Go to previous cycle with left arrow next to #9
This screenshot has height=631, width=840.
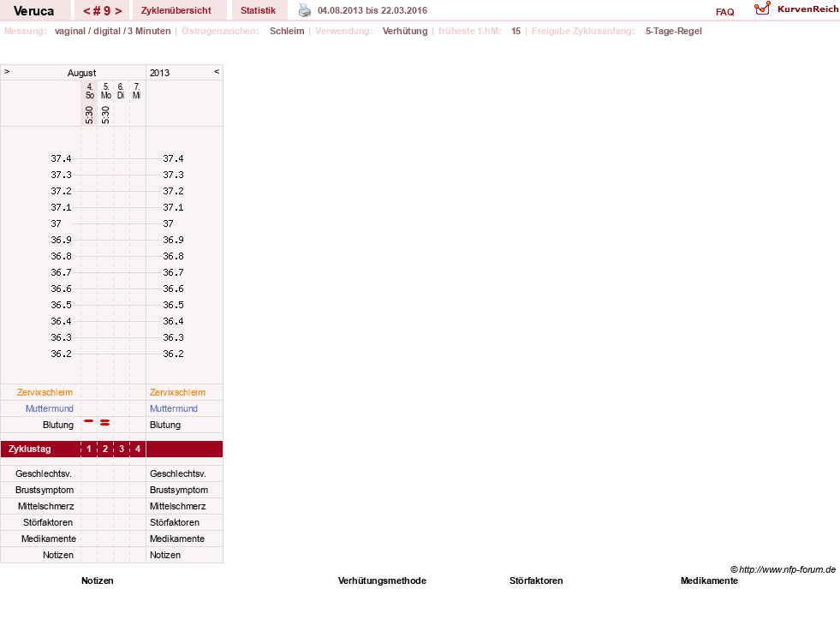(x=86, y=11)
